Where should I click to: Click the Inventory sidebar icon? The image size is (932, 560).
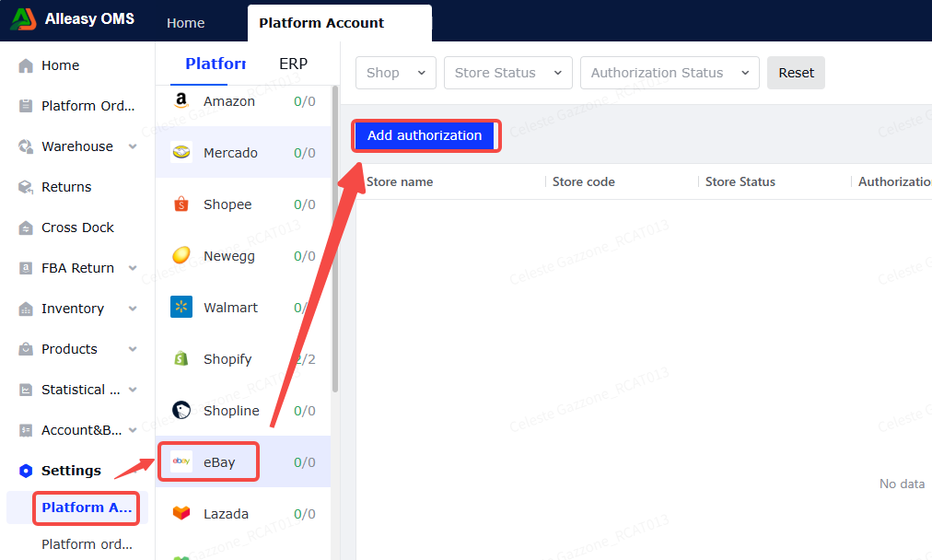click(26, 309)
